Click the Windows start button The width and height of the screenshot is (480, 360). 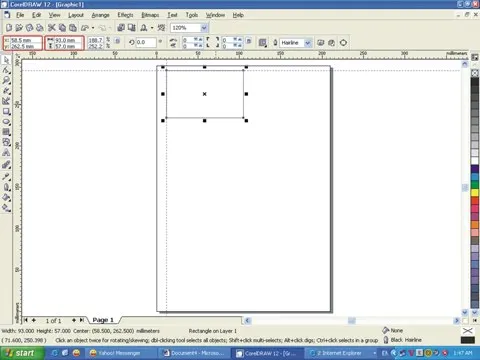pyautogui.click(x=22, y=353)
